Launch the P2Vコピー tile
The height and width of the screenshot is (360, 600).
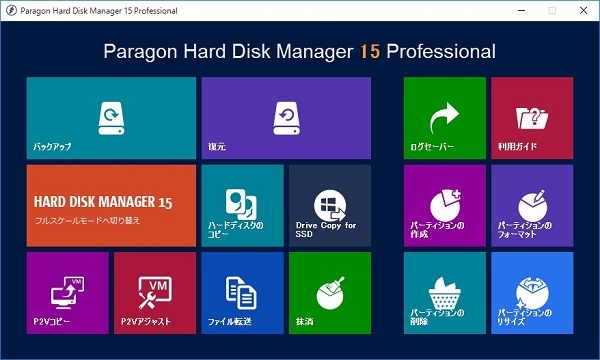(x=67, y=293)
